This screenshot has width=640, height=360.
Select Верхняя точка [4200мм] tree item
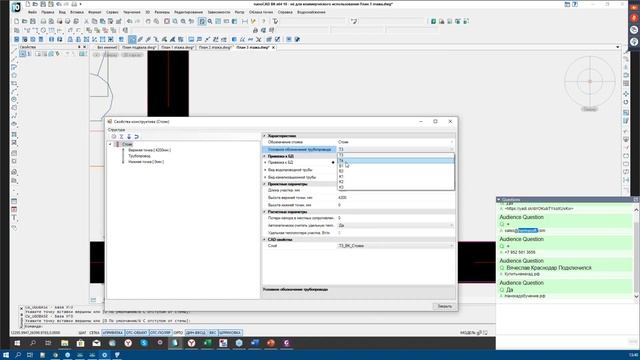[149, 150]
